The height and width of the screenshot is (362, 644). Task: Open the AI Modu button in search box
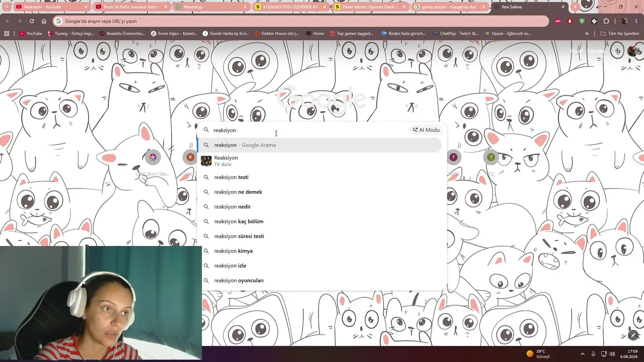(x=426, y=130)
